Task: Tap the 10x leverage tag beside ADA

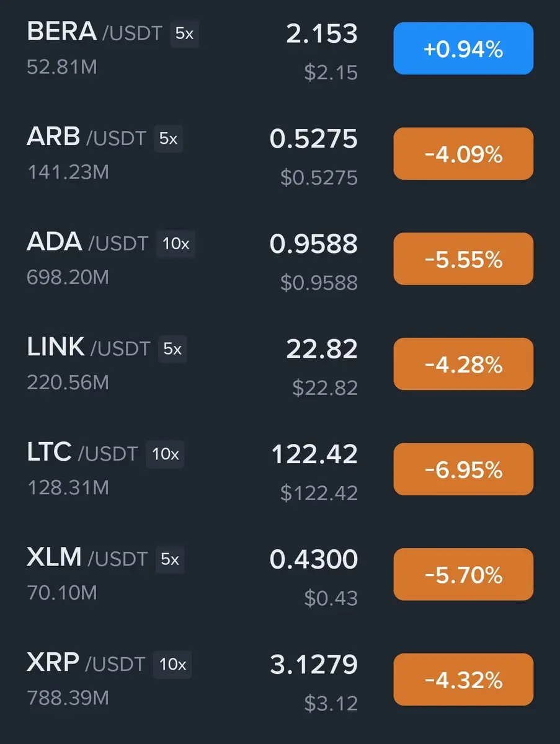Action: pyautogui.click(x=176, y=244)
